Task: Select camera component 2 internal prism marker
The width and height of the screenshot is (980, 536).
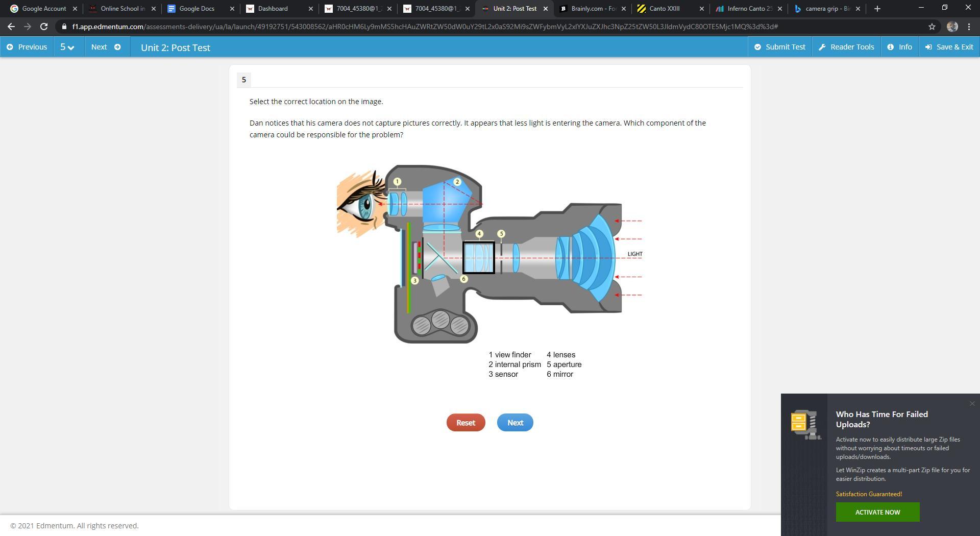Action: (457, 182)
